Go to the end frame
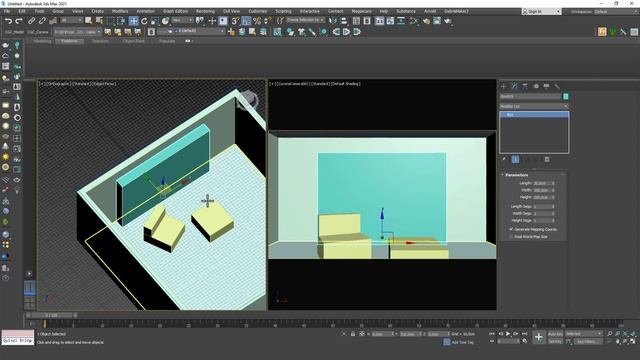 point(524,334)
